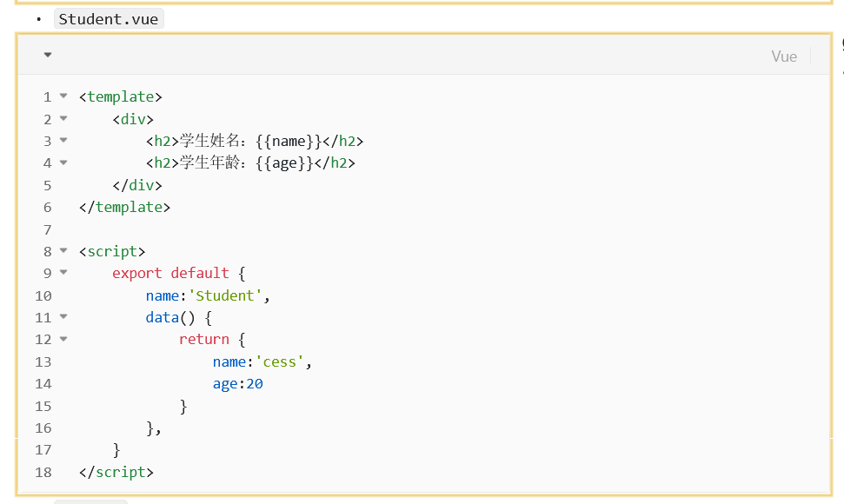Place cursor in the 'Student' string on line 10
Image resolution: width=844 pixels, height=504 pixels.
pyautogui.click(x=226, y=295)
